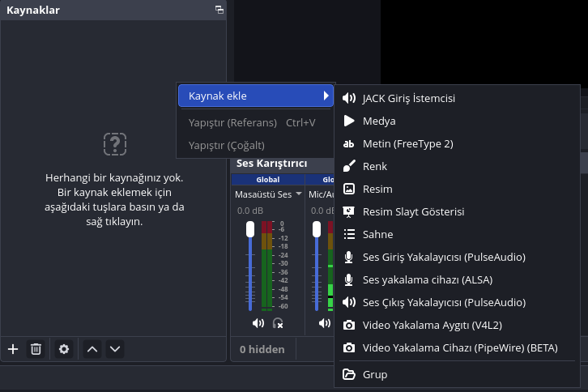The image size is (588, 392).
Task: Undock the Kaynaklar panel via its float icon
Action: tap(219, 10)
